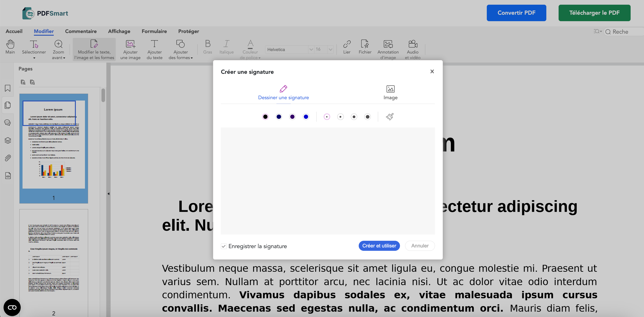This screenshot has height=317, width=644.
Task: Expand the Ajouter des formes menu
Action: (180, 49)
